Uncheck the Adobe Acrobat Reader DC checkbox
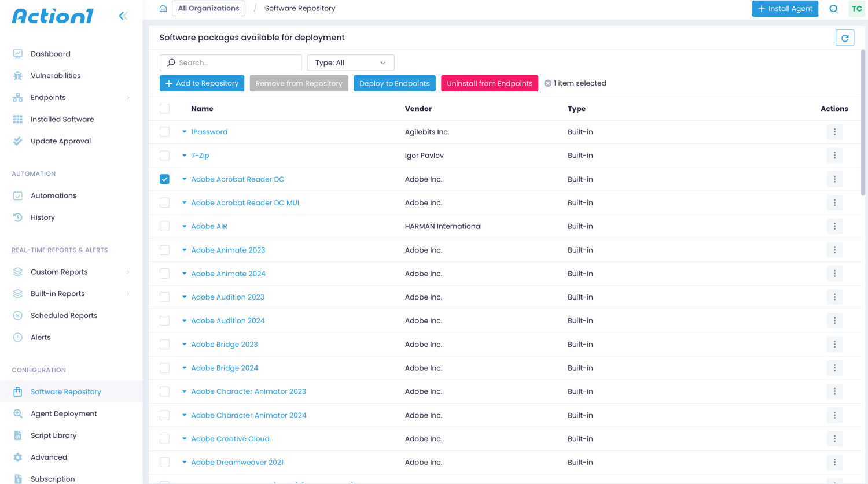 (x=165, y=179)
